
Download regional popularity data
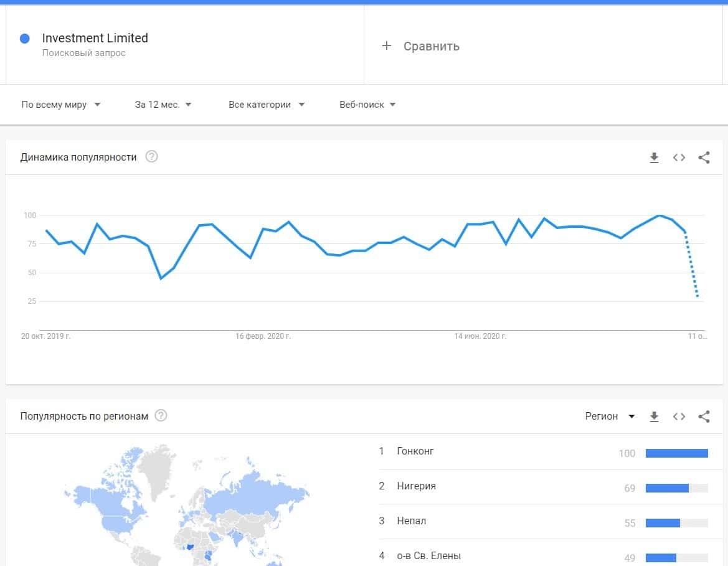click(x=654, y=417)
